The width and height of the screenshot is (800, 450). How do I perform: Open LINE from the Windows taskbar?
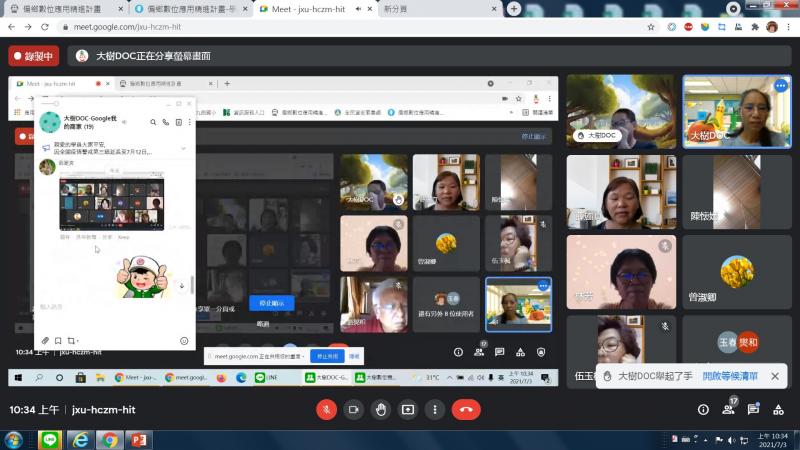pos(49,440)
